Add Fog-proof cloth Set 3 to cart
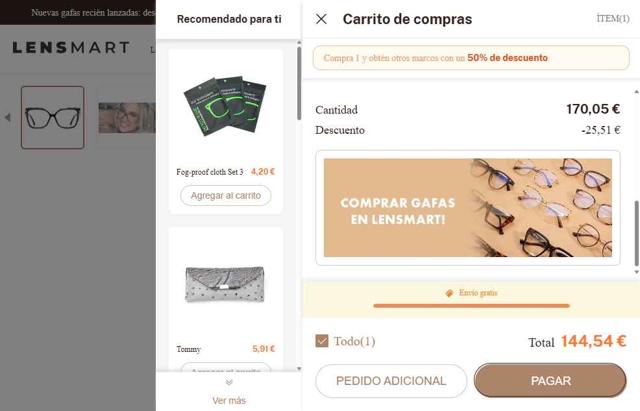The image size is (640, 411). click(226, 196)
